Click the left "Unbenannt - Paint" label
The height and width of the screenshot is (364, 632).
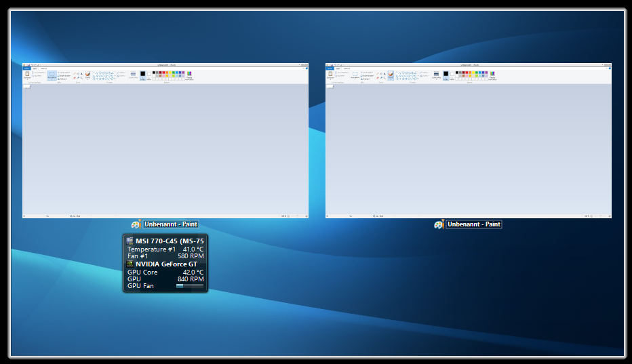tap(171, 224)
